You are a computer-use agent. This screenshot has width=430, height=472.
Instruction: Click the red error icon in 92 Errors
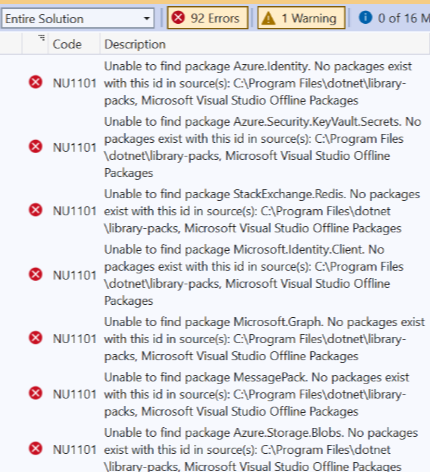point(178,17)
